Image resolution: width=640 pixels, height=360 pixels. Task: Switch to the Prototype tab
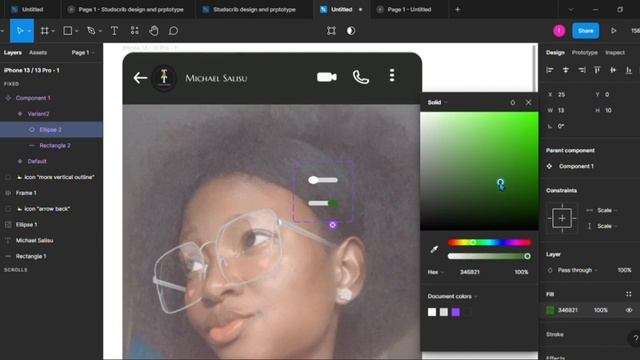[584, 53]
